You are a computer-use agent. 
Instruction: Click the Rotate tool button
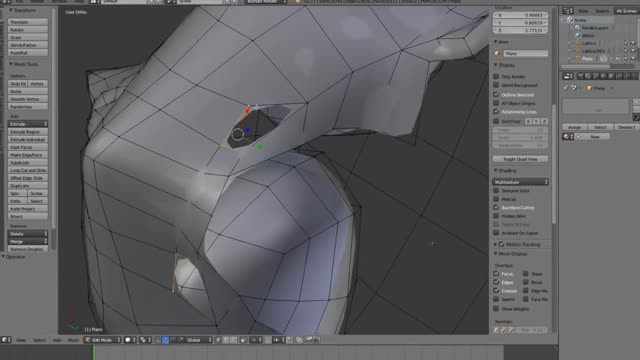click(x=28, y=30)
